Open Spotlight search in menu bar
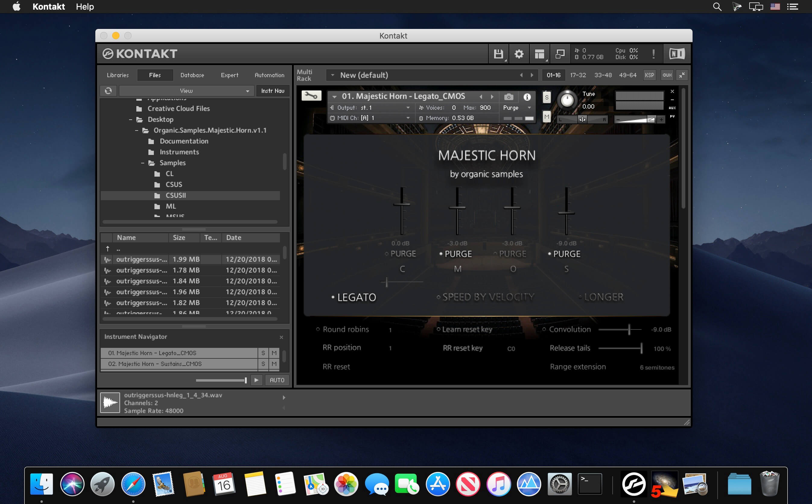Image resolution: width=812 pixels, height=504 pixels. click(x=717, y=7)
